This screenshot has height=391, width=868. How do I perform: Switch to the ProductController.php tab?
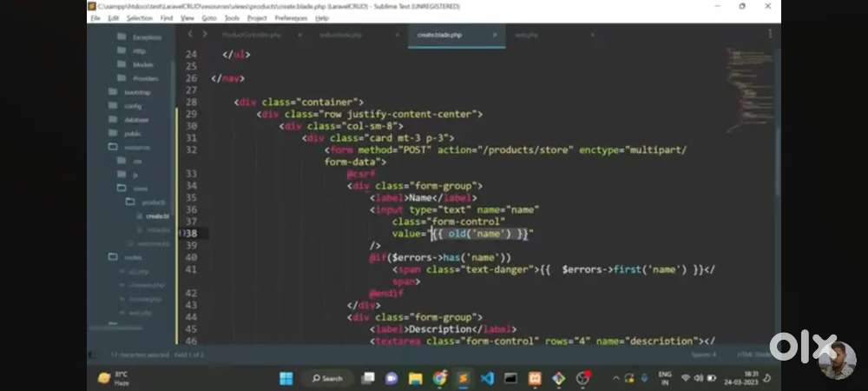[251, 35]
